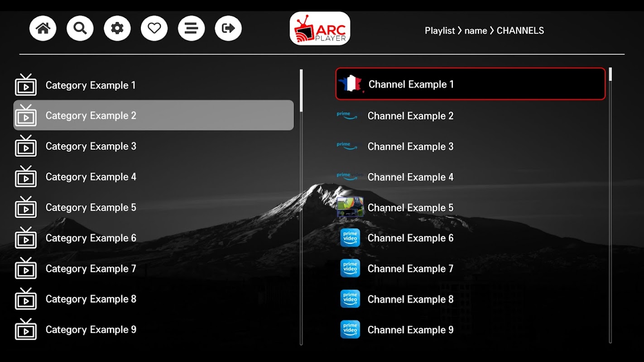Click TV icon beside Category Example 4
This screenshot has height=362, width=644.
click(x=26, y=176)
